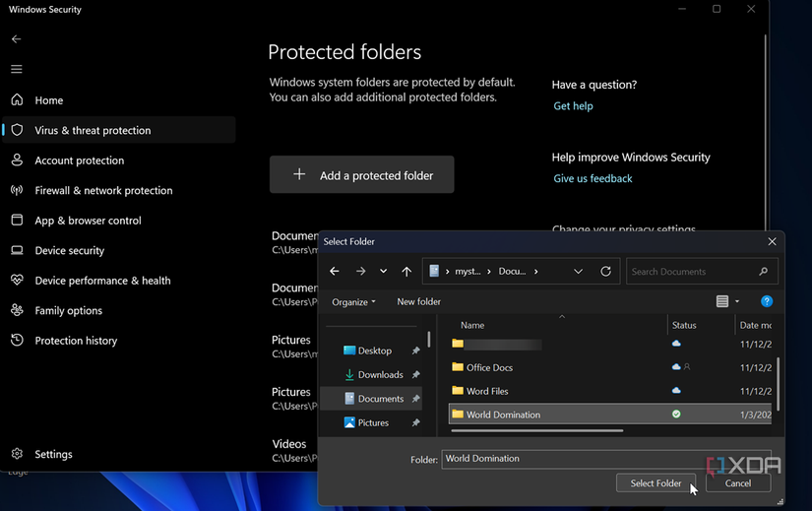
Task: Click the horizontal scrollbar in file list
Action: tap(537, 430)
